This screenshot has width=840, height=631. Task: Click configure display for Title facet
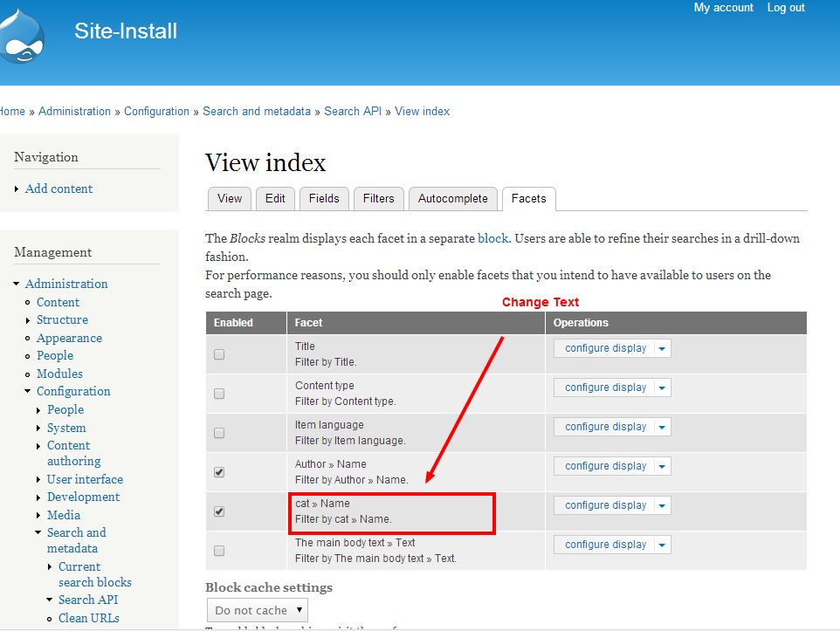pos(605,348)
